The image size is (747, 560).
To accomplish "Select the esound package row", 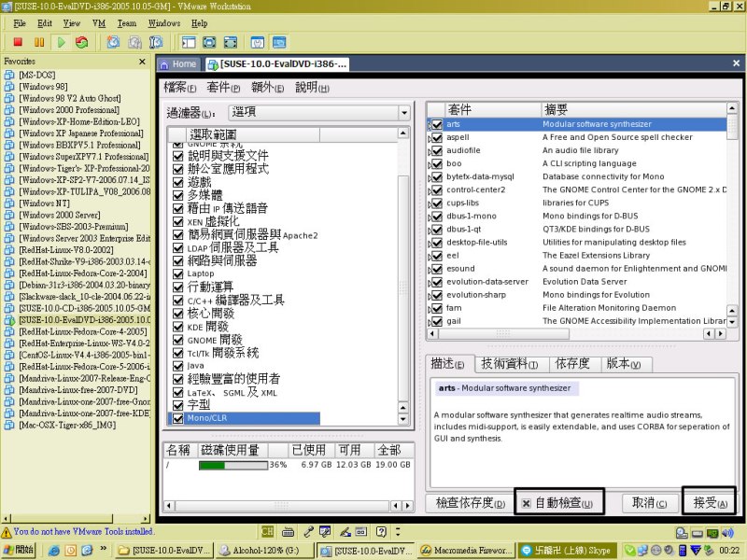I will pos(576,269).
